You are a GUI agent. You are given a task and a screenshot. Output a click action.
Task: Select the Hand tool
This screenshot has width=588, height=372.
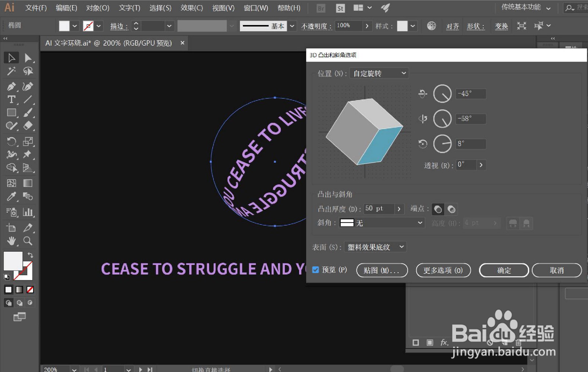pos(11,241)
